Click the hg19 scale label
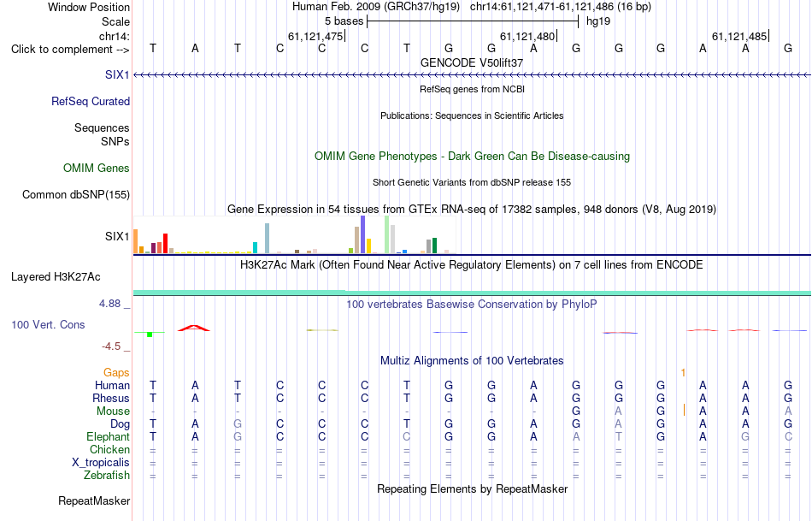 pyautogui.click(x=598, y=21)
